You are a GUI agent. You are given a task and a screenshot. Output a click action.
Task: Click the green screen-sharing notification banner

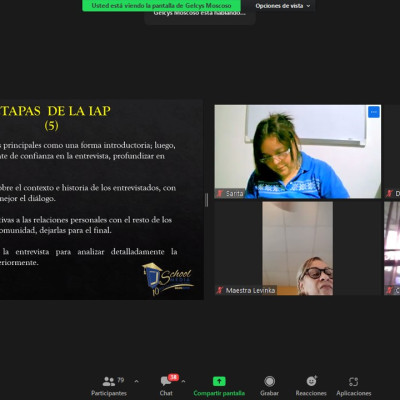[x=162, y=6]
